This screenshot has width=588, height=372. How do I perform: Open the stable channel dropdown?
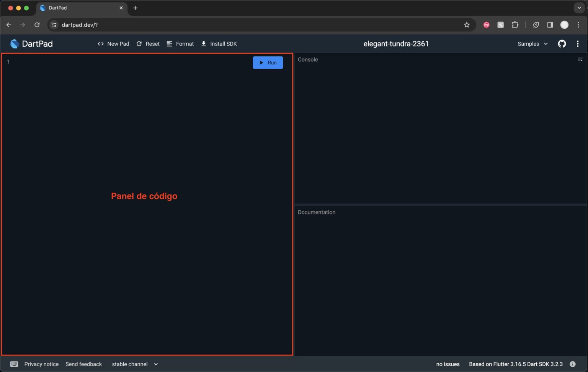pyautogui.click(x=135, y=364)
